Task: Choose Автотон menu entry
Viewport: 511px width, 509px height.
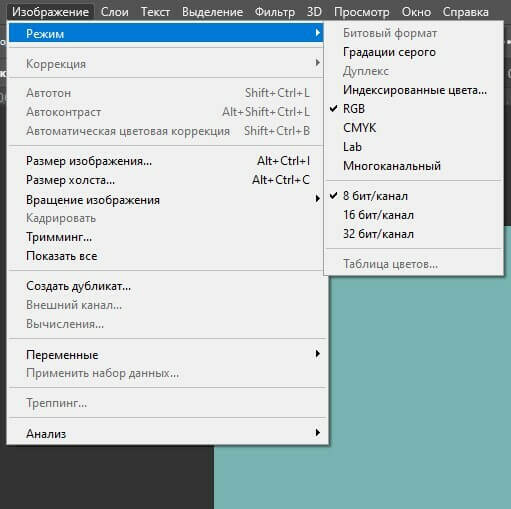Action: 166,93
